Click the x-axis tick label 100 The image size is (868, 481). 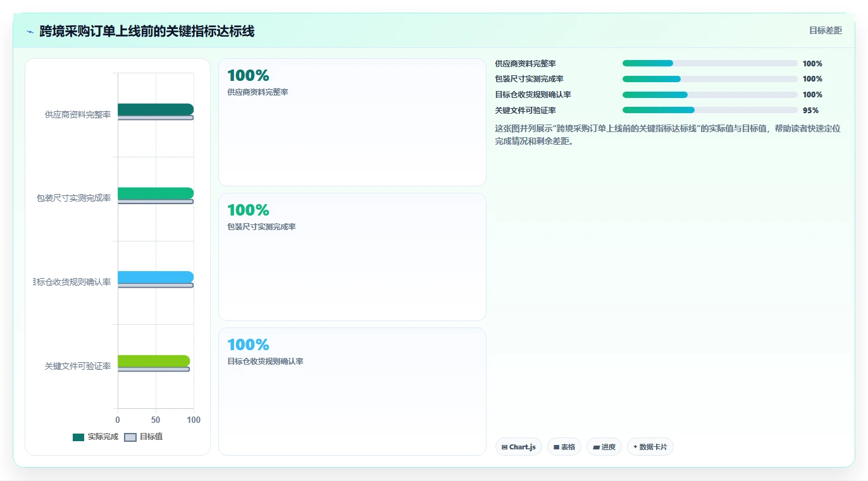(194, 420)
